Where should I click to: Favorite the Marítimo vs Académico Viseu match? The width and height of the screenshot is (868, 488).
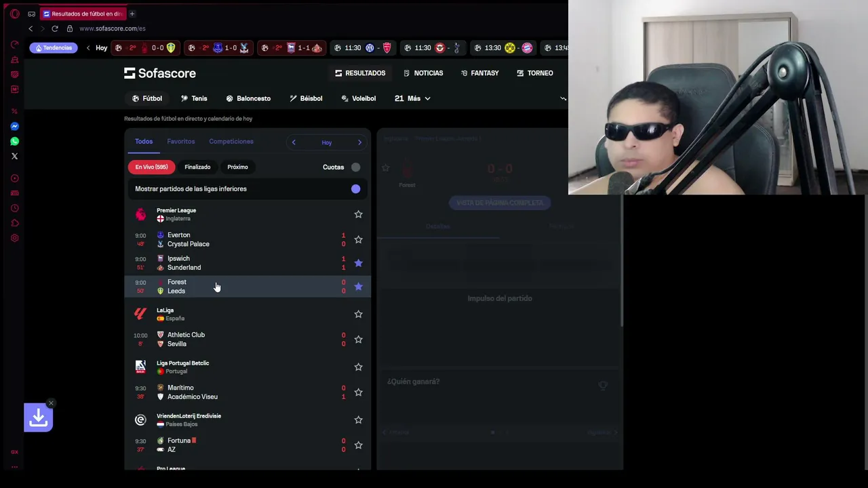(358, 392)
